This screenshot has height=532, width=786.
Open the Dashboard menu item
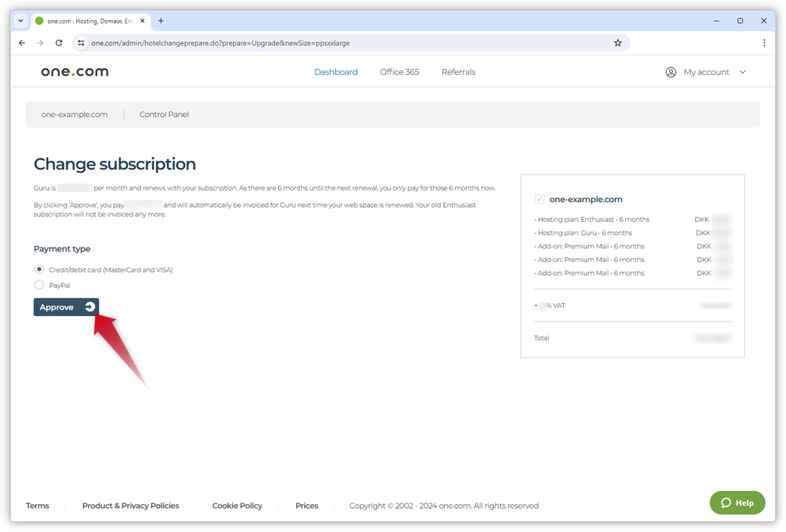336,72
